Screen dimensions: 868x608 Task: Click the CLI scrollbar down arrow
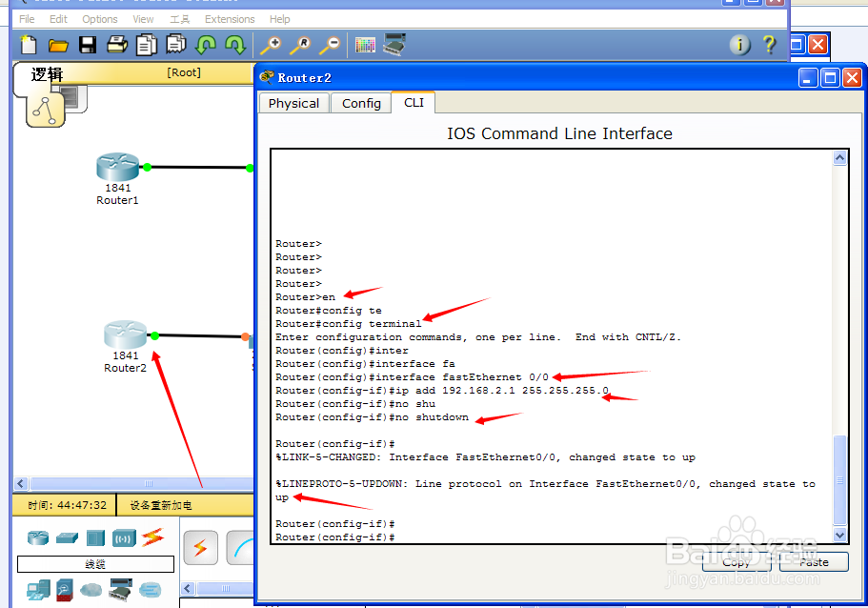click(x=839, y=535)
